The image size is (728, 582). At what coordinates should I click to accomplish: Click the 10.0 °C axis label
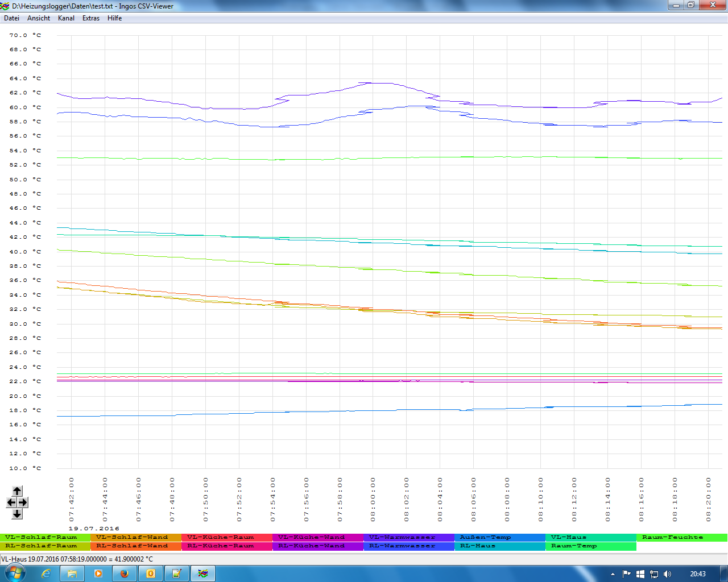pyautogui.click(x=25, y=468)
